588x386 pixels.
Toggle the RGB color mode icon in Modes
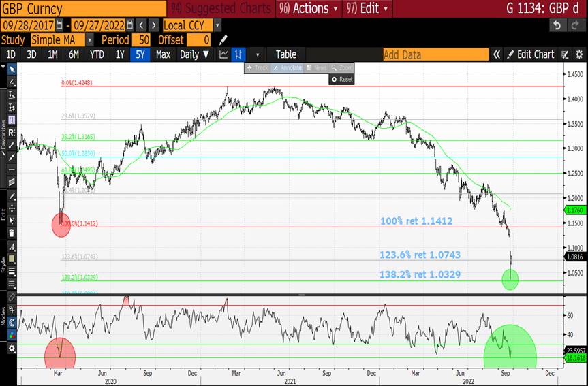pyautogui.click(x=12, y=335)
